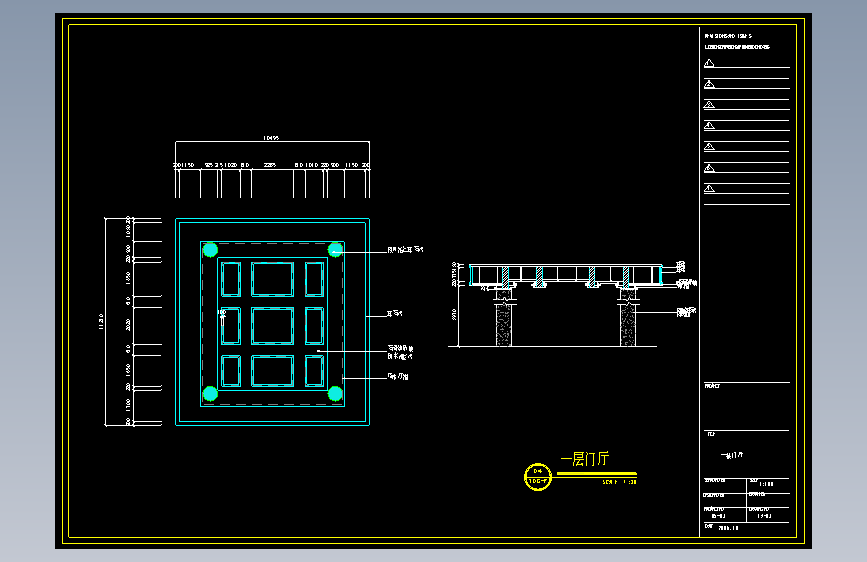
Task: Click the yellow drawing title 一层门厅
Action: 584,459
